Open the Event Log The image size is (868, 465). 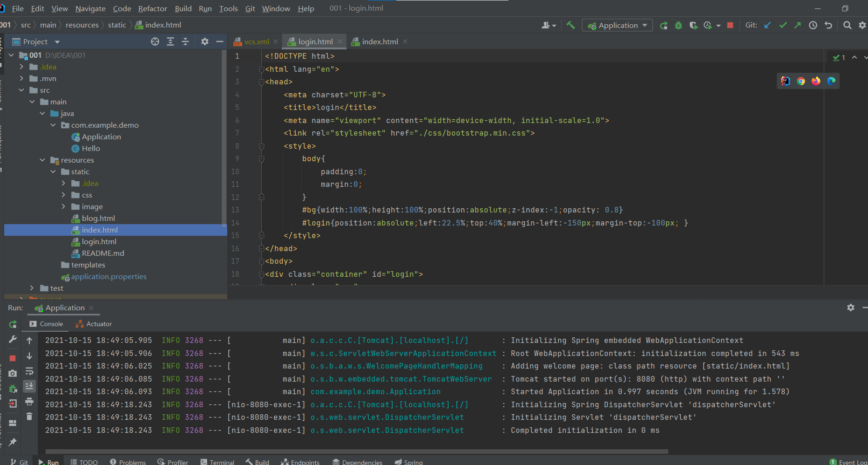click(x=848, y=462)
